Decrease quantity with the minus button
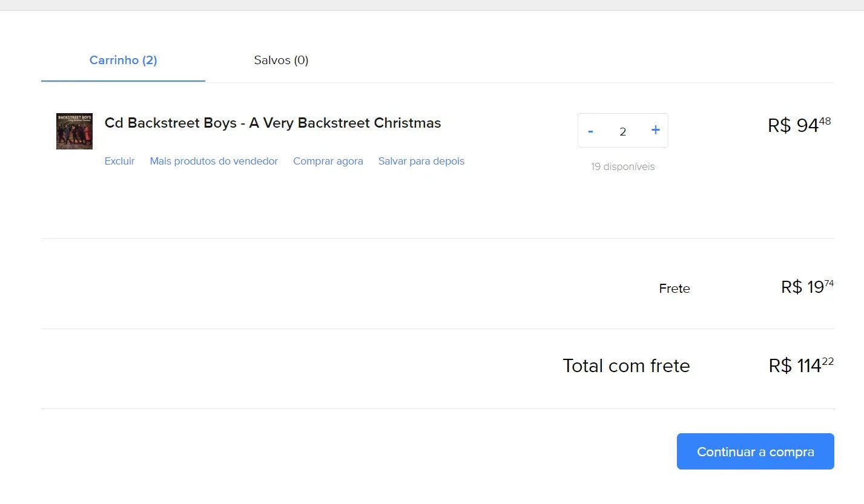Screen dimensions: 864x504 click(590, 131)
